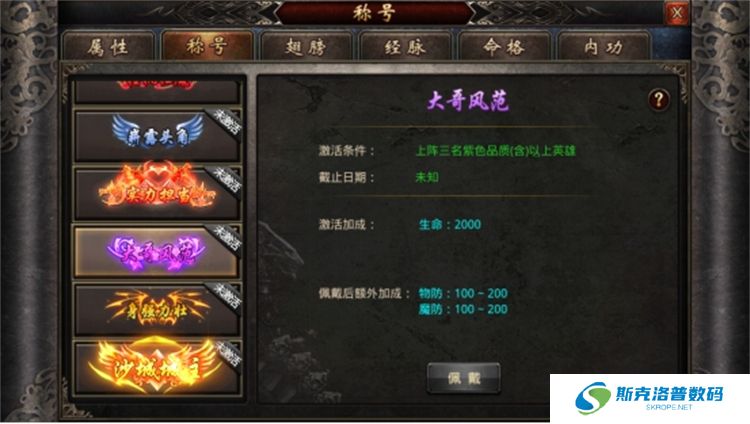Go to the 内功 tab
This screenshot has height=424, width=750.
[603, 47]
